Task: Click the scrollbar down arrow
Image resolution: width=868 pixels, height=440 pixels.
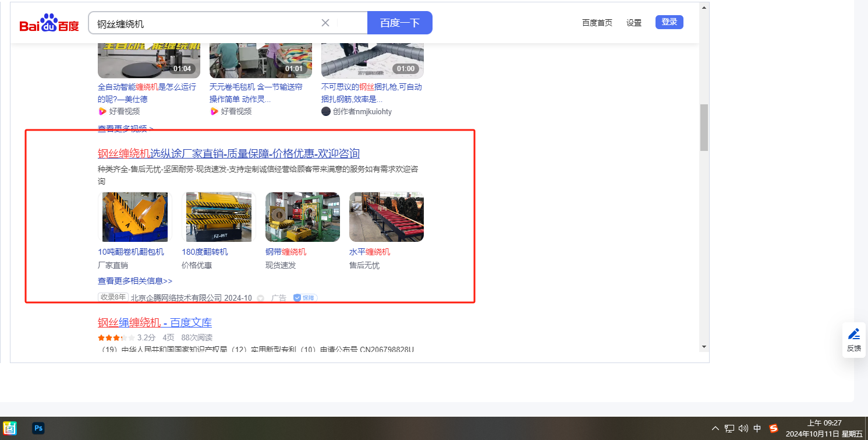Action: 704,347
